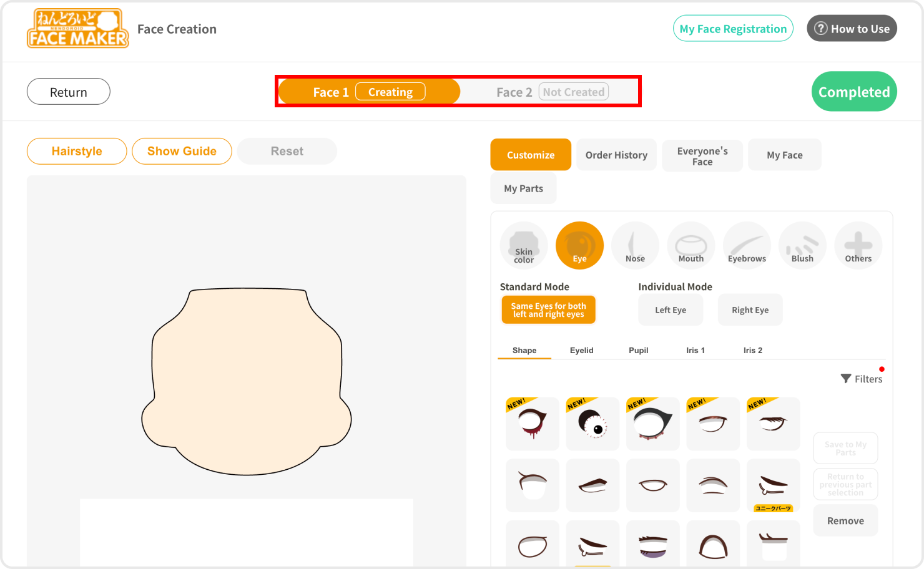Viewport: 924px width, 569px height.
Task: Switch to the Eyelid sub-tab
Action: [x=581, y=351]
